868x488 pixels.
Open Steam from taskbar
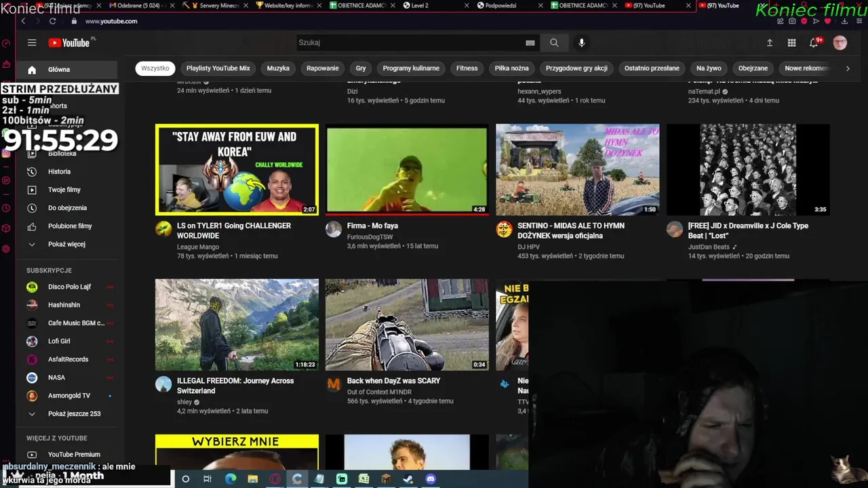coord(408,479)
